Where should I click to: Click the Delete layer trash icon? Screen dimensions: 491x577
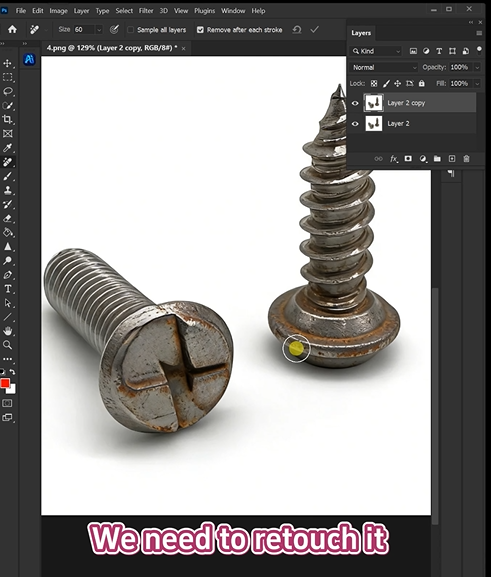(x=466, y=159)
